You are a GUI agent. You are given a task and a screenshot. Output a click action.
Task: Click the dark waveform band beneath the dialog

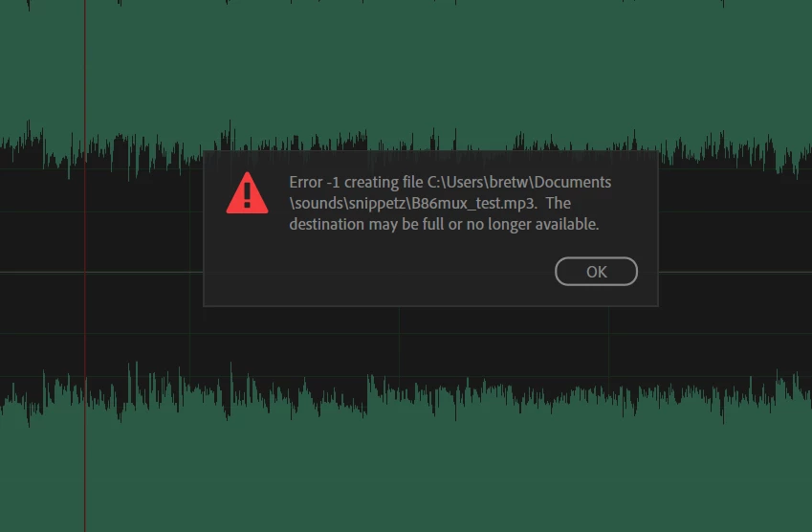pyautogui.click(x=404, y=340)
